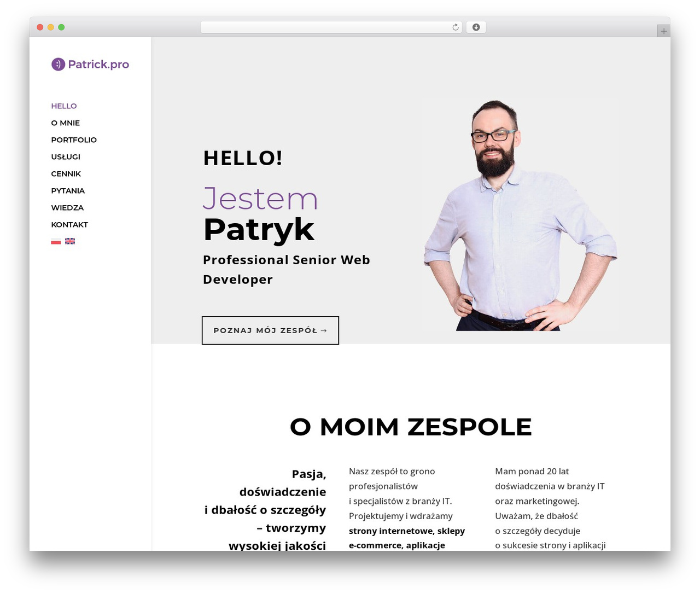Click the HELLO! heading
700x593 pixels.
(243, 158)
